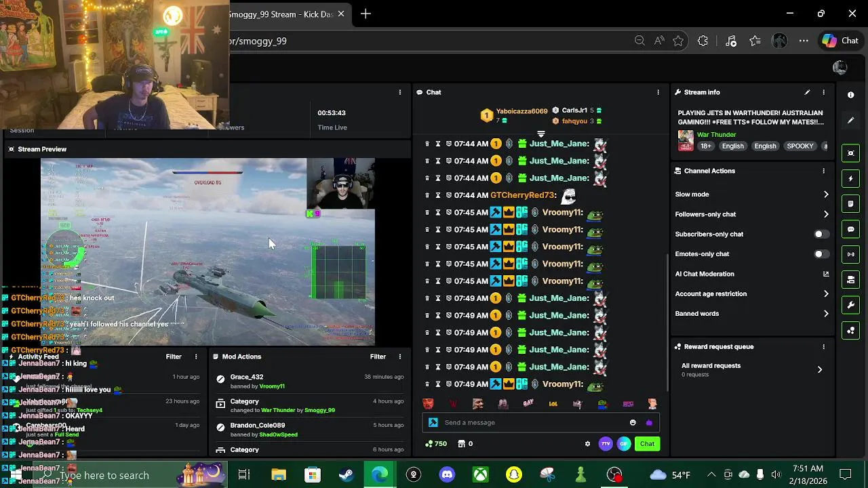The width and height of the screenshot is (868, 488).
Task: Toggle the channel actions sidebar icon
Action: tap(851, 279)
